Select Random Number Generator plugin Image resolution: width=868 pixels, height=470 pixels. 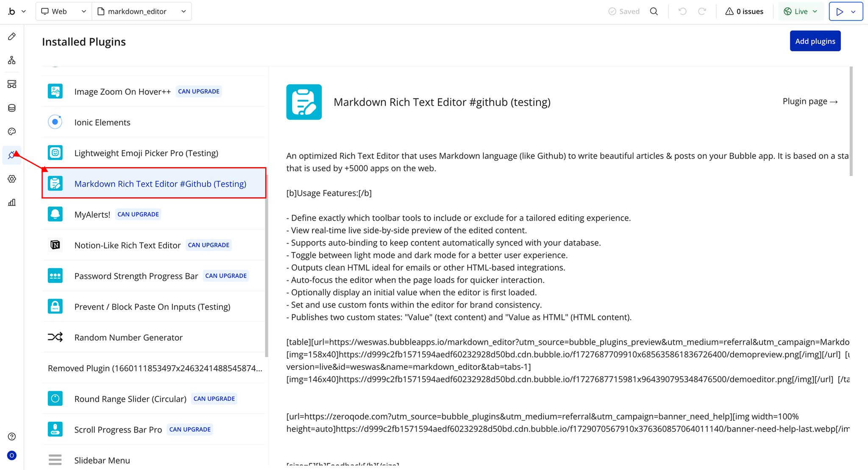click(x=128, y=337)
